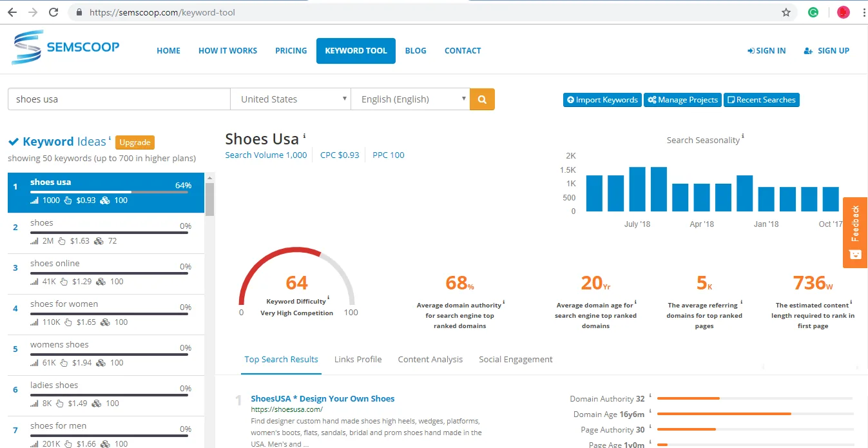
Task: Open the ShoesUSA search result link
Action: coord(323,398)
